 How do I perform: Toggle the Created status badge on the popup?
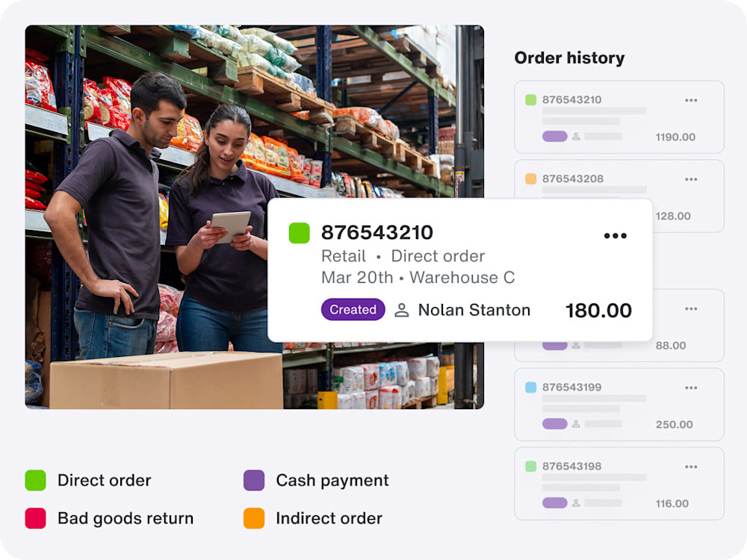[x=353, y=309]
